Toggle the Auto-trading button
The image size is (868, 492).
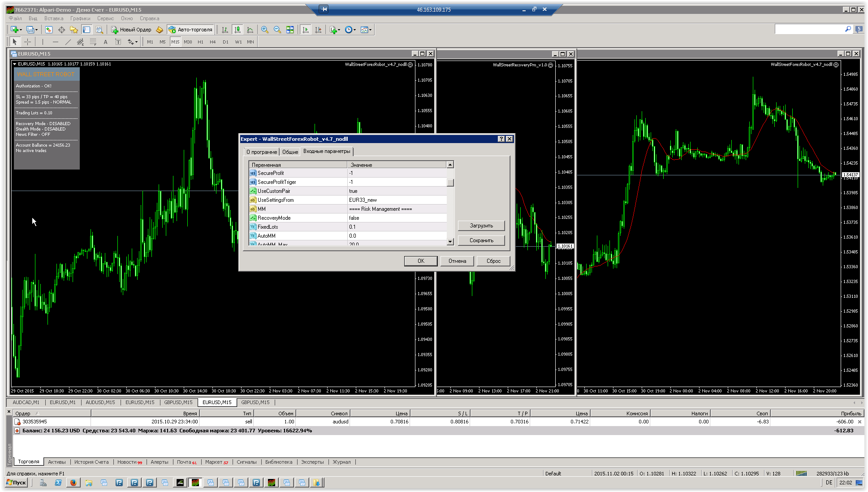[x=190, y=30]
